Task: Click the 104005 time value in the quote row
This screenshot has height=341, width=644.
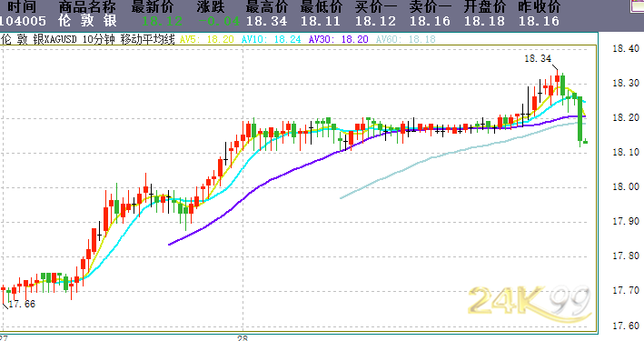Action: pyautogui.click(x=23, y=21)
